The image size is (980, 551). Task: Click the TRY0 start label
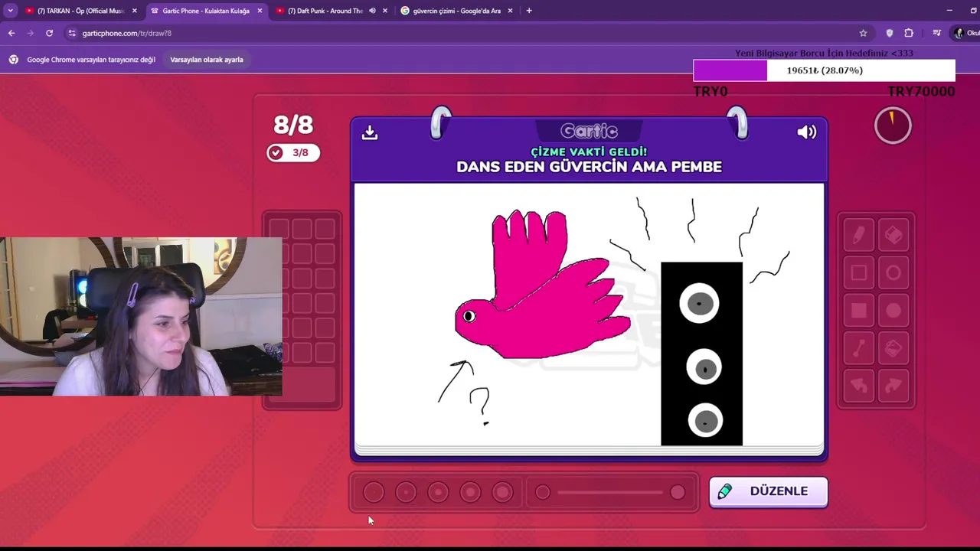pyautogui.click(x=710, y=92)
